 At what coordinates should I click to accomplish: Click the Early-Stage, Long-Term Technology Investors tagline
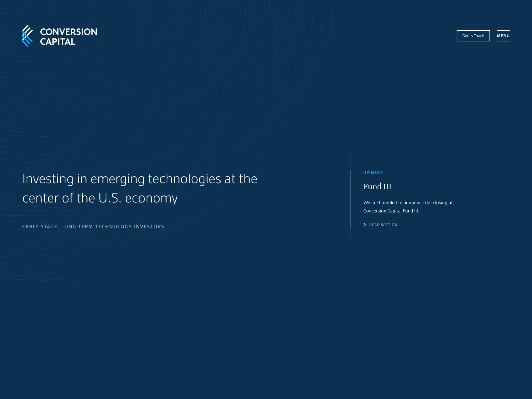93,226
